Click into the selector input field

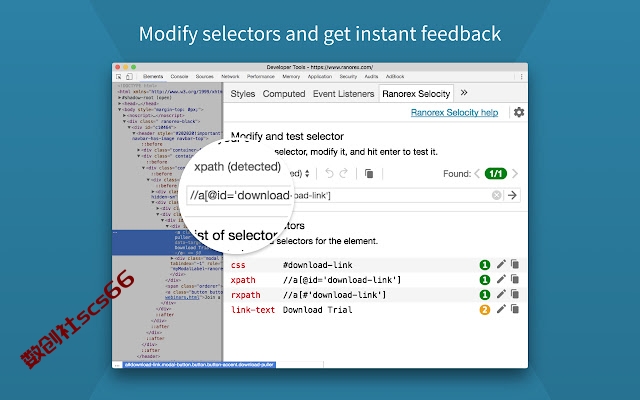352,196
